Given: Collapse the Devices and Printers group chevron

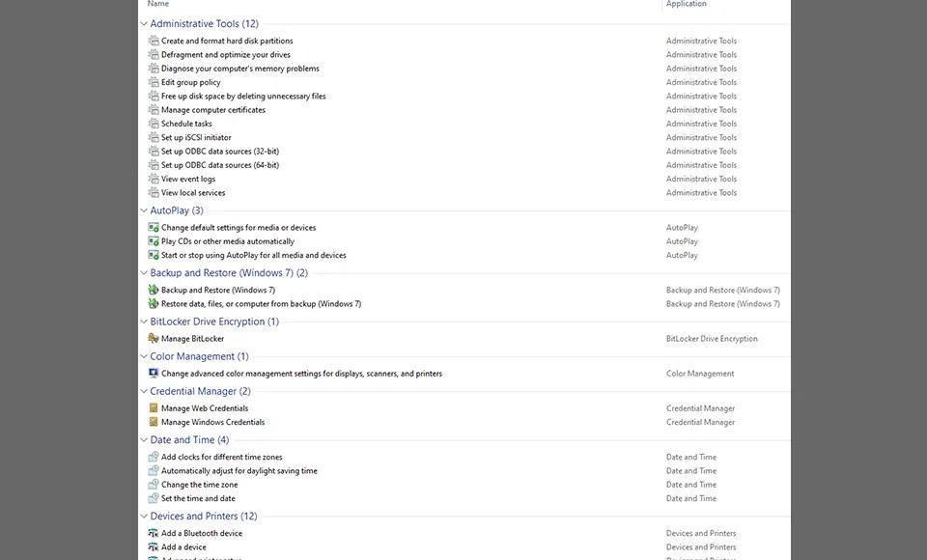Looking at the screenshot, I should tap(144, 517).
